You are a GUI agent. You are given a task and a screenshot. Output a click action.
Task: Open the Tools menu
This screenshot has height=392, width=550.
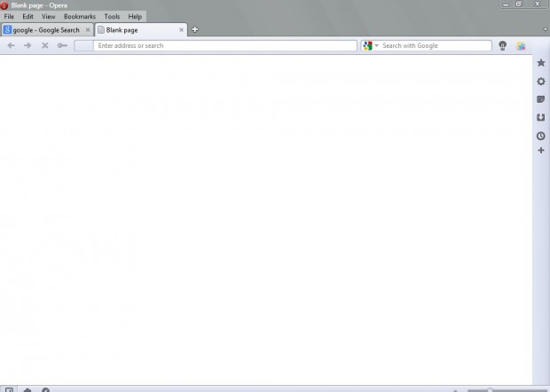[x=112, y=16]
